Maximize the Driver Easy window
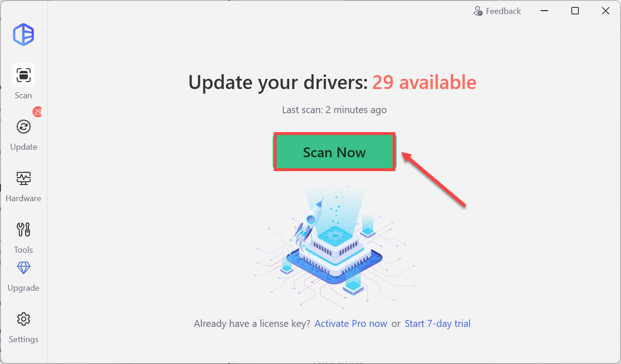This screenshot has width=621, height=364. click(x=575, y=11)
